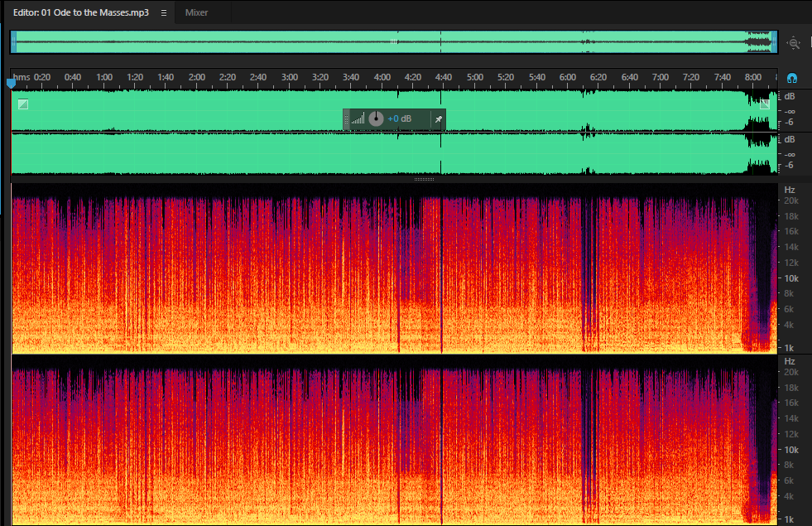Click the 4:00 mark on the time ruler
The image size is (812, 526).
point(382,77)
